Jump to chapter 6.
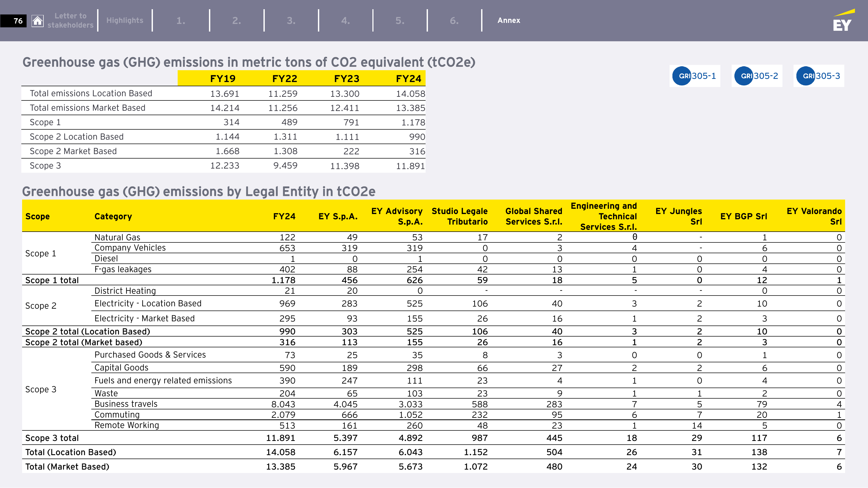This screenshot has height=488, width=868. 454,21
